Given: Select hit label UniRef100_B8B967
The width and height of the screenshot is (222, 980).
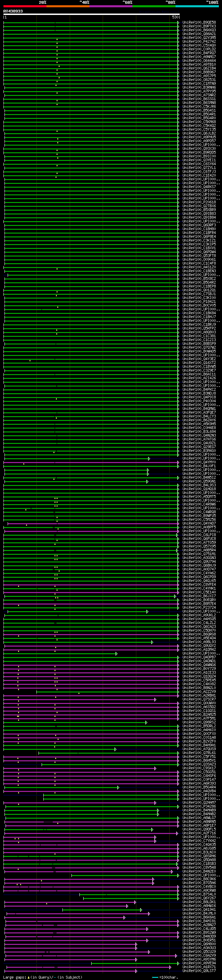Looking at the screenshot, I should click(x=199, y=72).
